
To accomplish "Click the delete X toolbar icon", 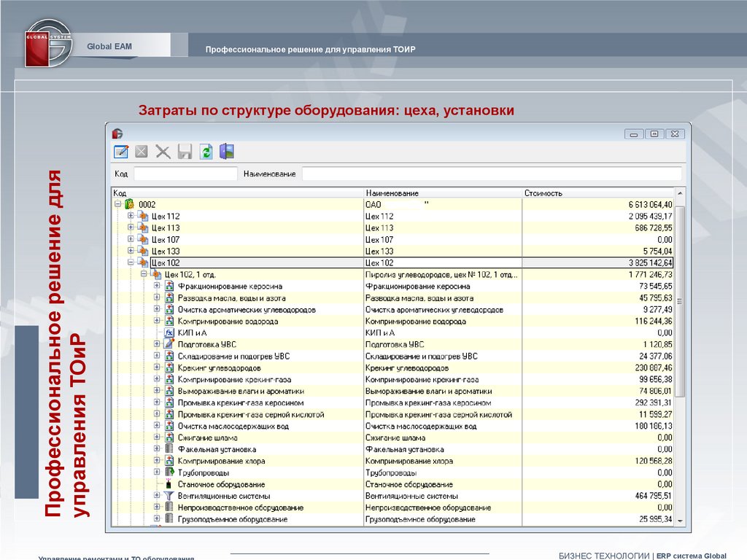I will [x=163, y=152].
